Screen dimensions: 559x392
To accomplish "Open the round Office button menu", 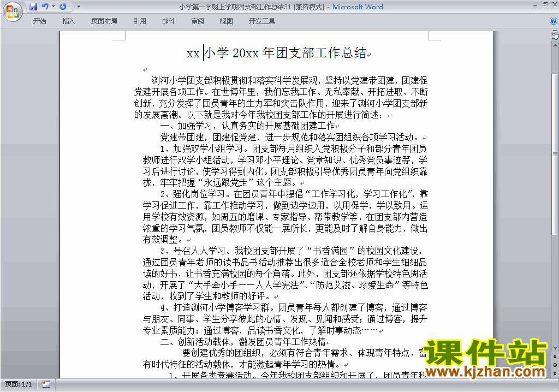I will click(x=13, y=11).
